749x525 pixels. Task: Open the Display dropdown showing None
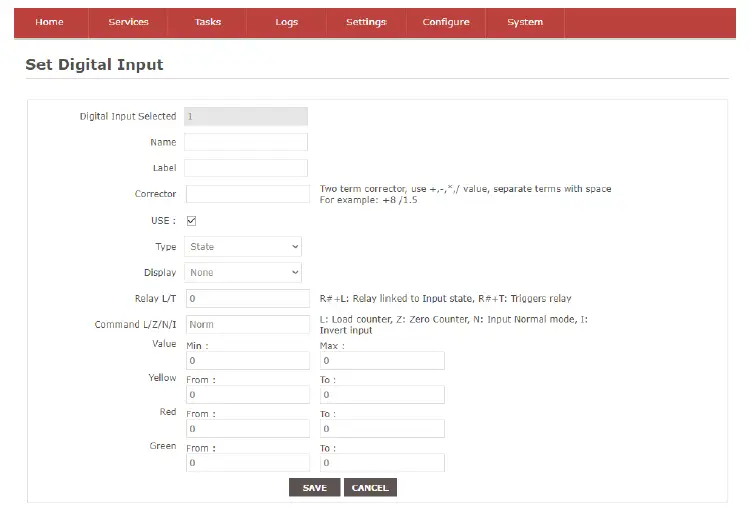click(x=243, y=272)
